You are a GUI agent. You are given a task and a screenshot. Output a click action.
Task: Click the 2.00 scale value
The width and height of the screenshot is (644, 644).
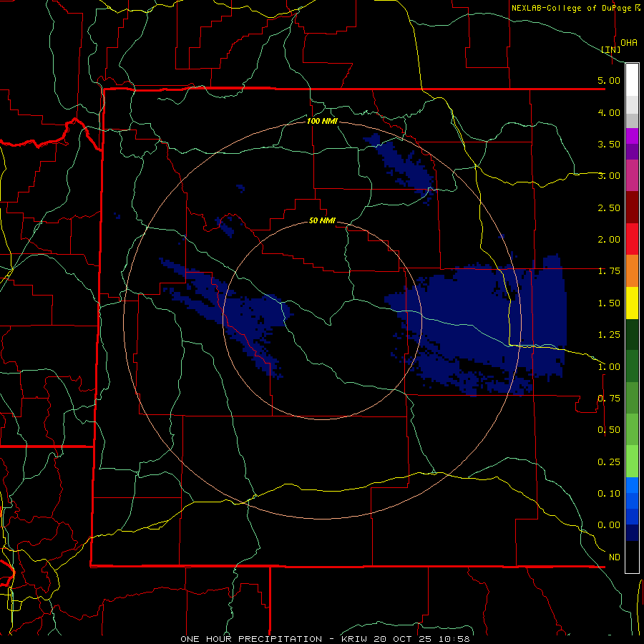pos(609,240)
